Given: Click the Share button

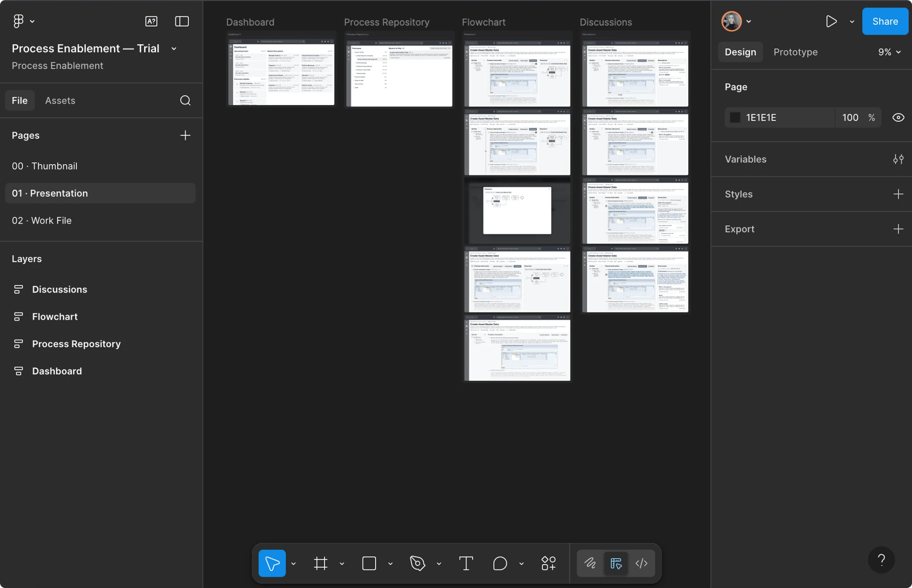Looking at the screenshot, I should click(885, 21).
